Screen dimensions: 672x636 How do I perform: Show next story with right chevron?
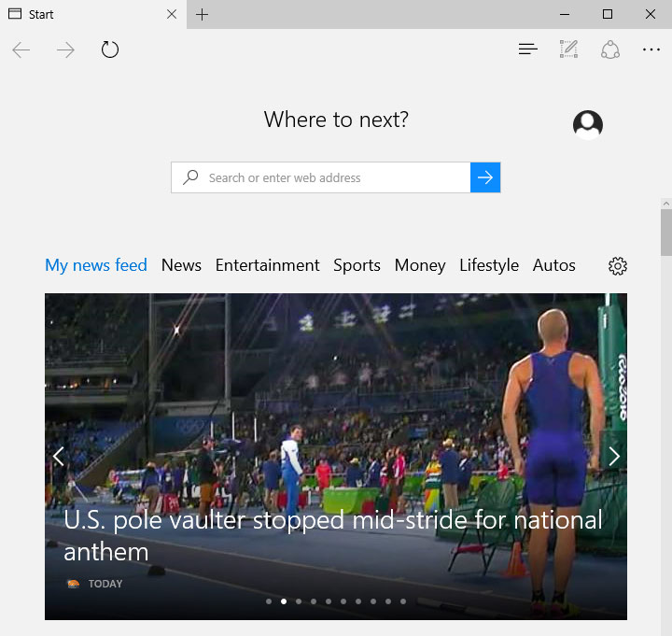(x=613, y=456)
